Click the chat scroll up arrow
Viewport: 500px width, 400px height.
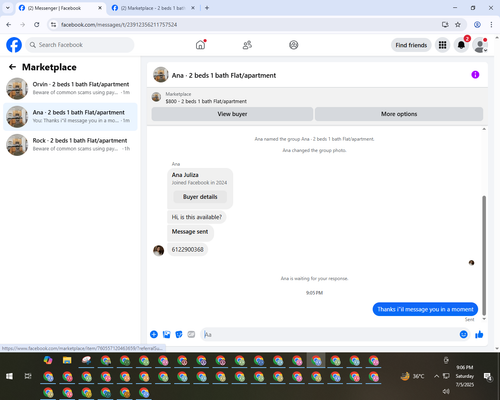tap(484, 129)
